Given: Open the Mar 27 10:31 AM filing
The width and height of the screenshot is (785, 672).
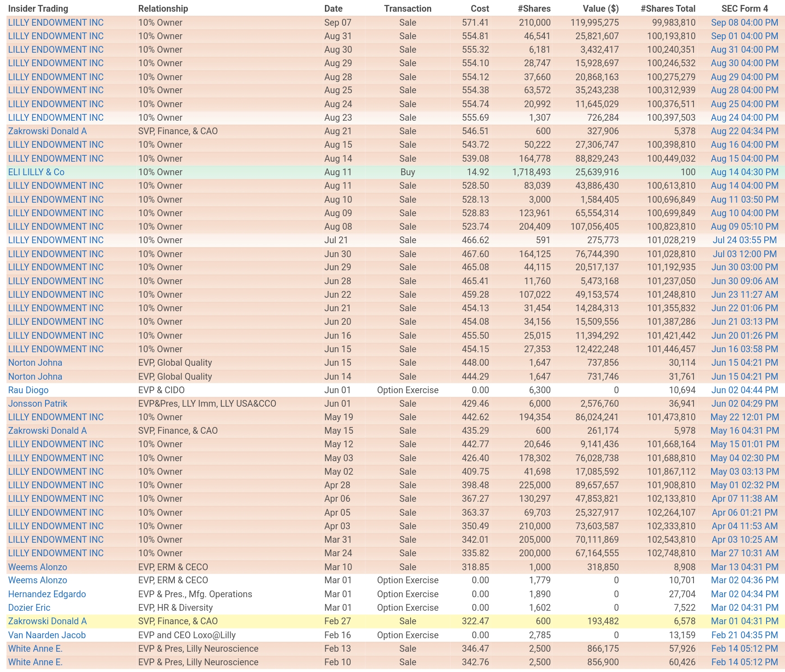Looking at the screenshot, I should tap(744, 553).
